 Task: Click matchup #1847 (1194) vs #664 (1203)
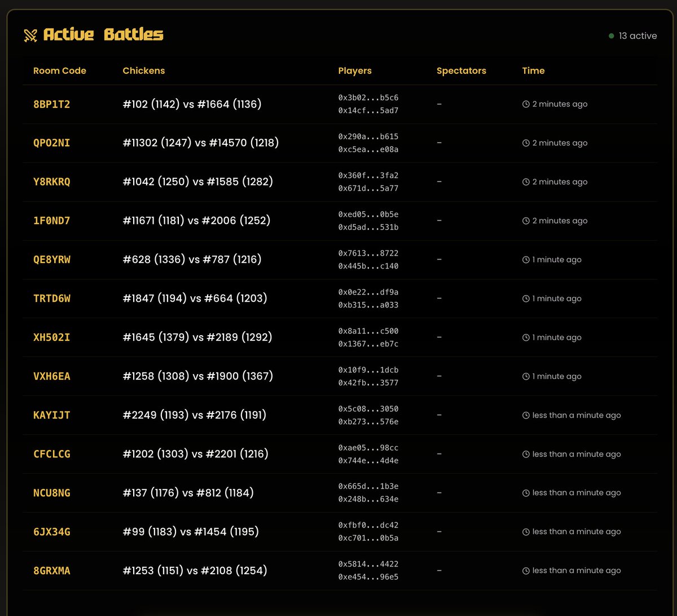point(195,299)
